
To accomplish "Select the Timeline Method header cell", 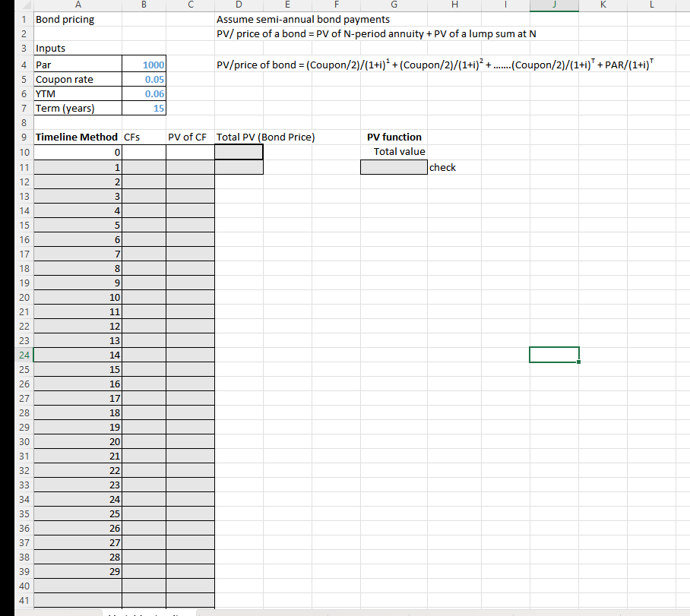I will (x=78, y=137).
